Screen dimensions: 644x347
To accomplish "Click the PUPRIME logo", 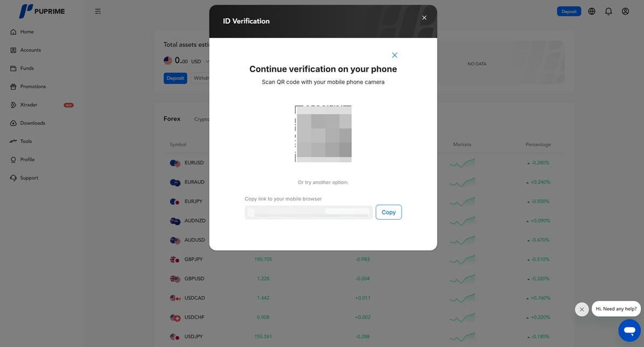I will 41,11.
